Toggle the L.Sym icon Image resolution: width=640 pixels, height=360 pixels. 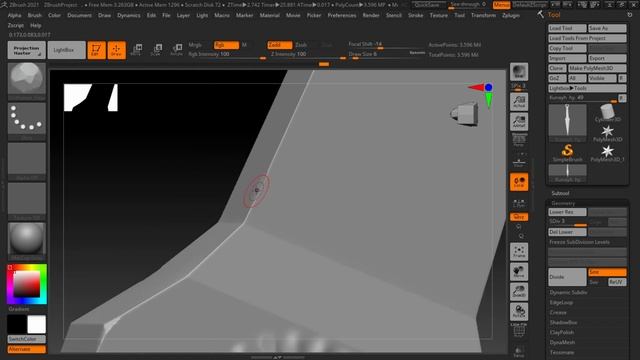tap(519, 203)
